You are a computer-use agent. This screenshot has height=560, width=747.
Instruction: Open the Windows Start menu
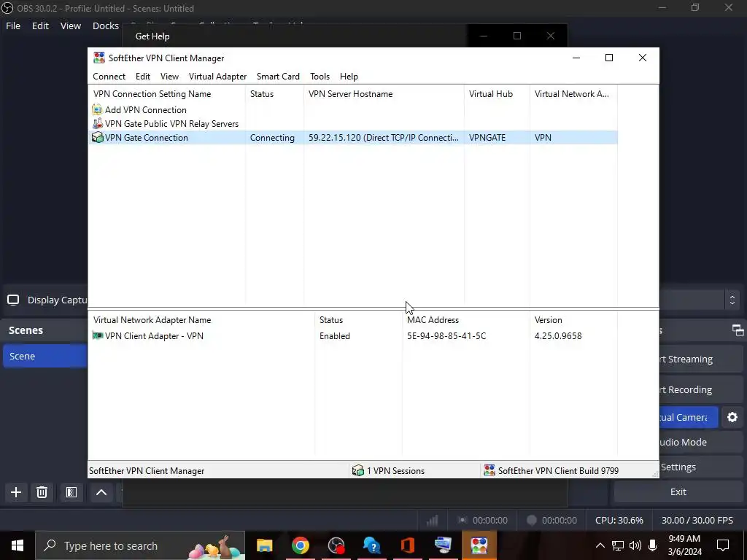18,545
